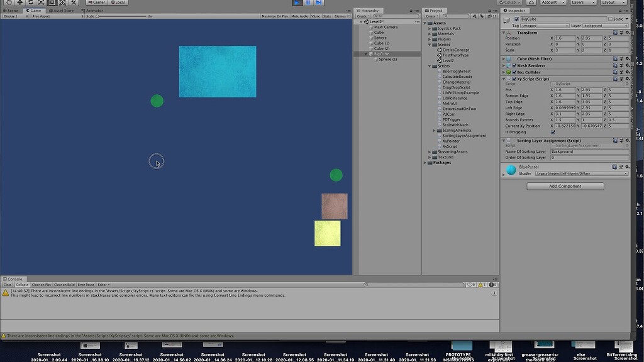Viewport: 644px width, 362px height.
Task: Open the Xy Script component settings gear
Action: pyautogui.click(x=626, y=78)
